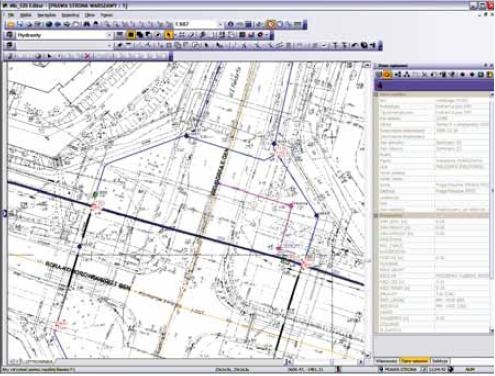Click the blue floppy-disk save icon
Image resolution: width=495 pixels, height=376 pixels.
[20, 24]
